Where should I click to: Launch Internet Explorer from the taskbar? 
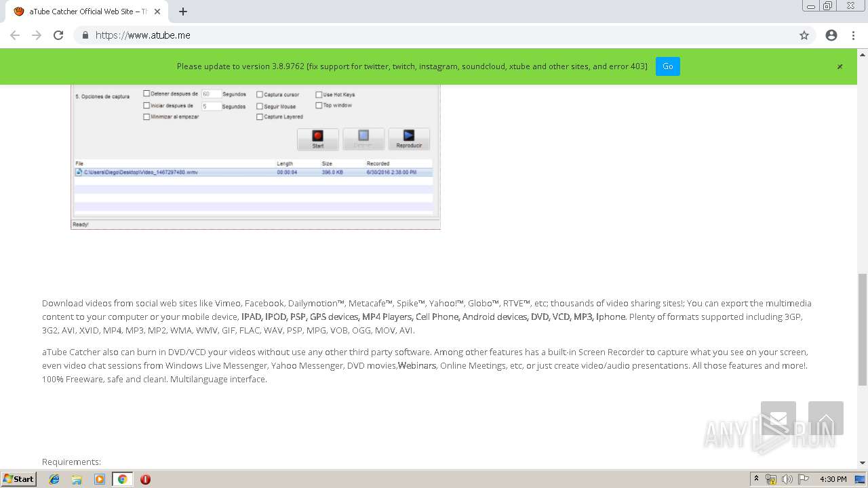[55, 479]
